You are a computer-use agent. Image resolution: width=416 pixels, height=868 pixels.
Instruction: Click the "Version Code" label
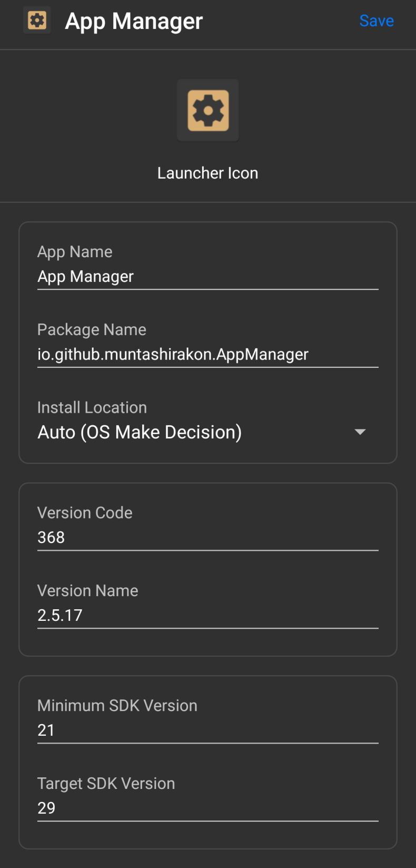(x=85, y=513)
